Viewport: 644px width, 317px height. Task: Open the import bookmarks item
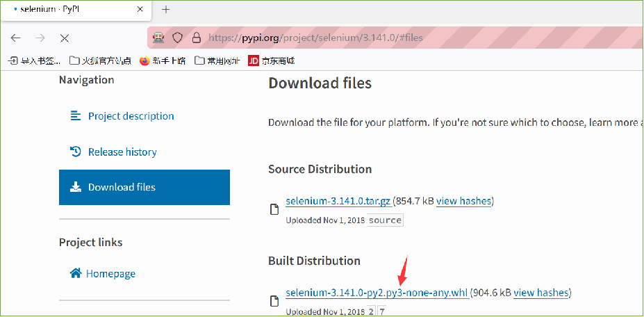[x=35, y=61]
